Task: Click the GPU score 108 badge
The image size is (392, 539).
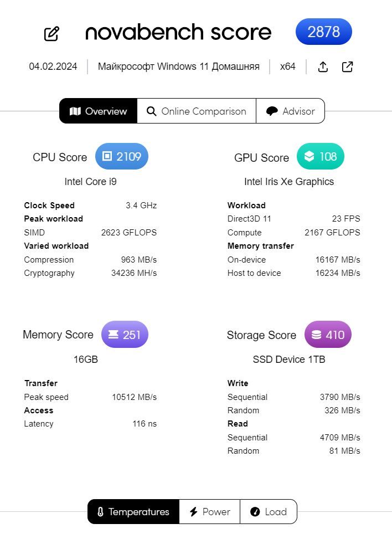Action: 321,156
